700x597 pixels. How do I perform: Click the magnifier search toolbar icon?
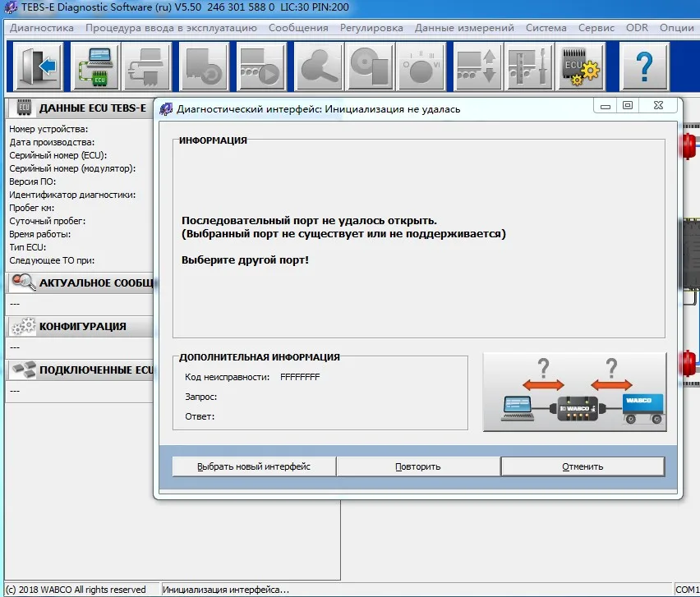click(x=319, y=66)
